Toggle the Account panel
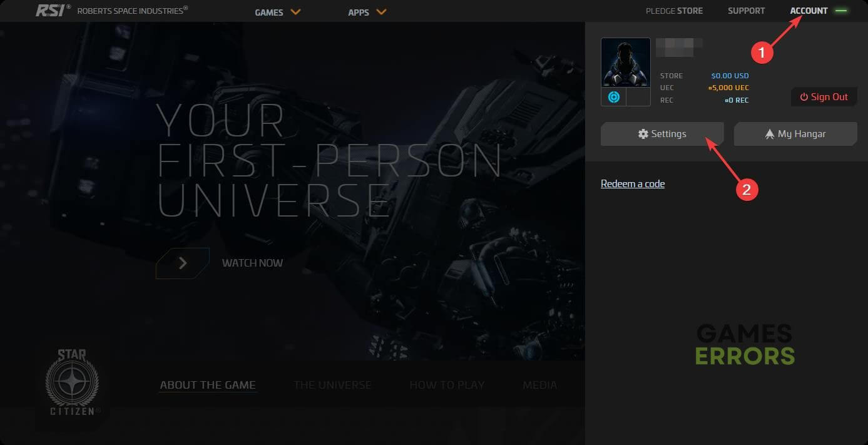This screenshot has height=445, width=868. point(819,11)
